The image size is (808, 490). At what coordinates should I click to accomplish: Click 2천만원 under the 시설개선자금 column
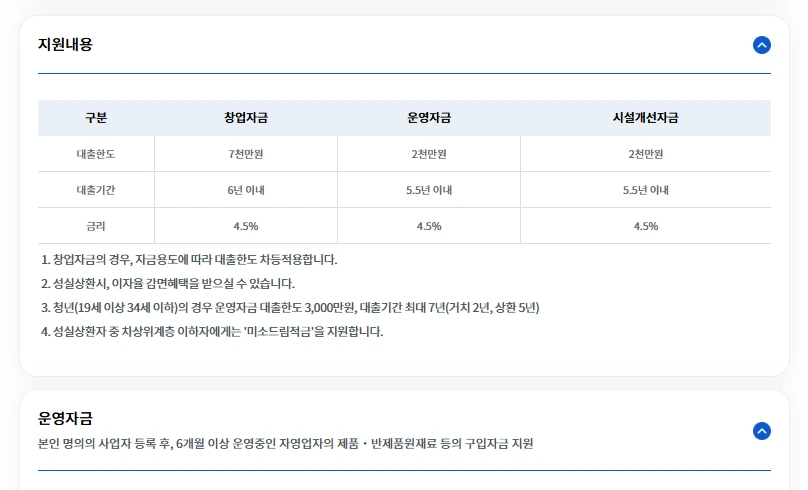point(645,154)
